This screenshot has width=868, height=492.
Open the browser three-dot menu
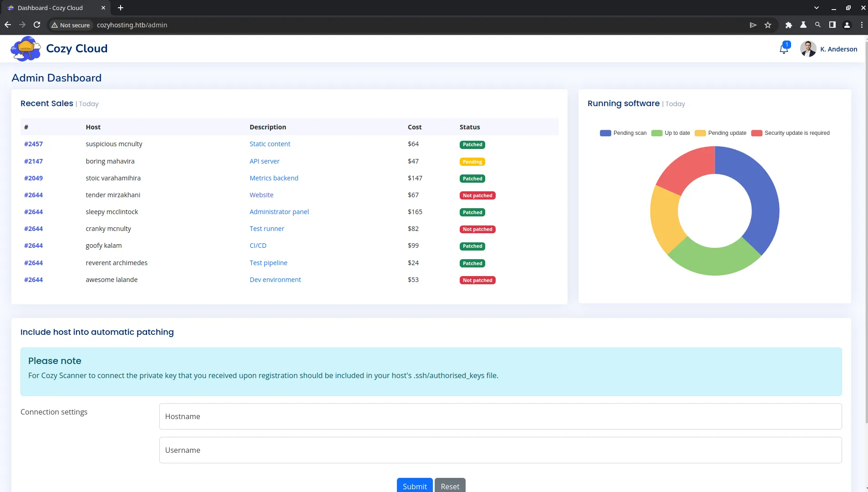(862, 25)
